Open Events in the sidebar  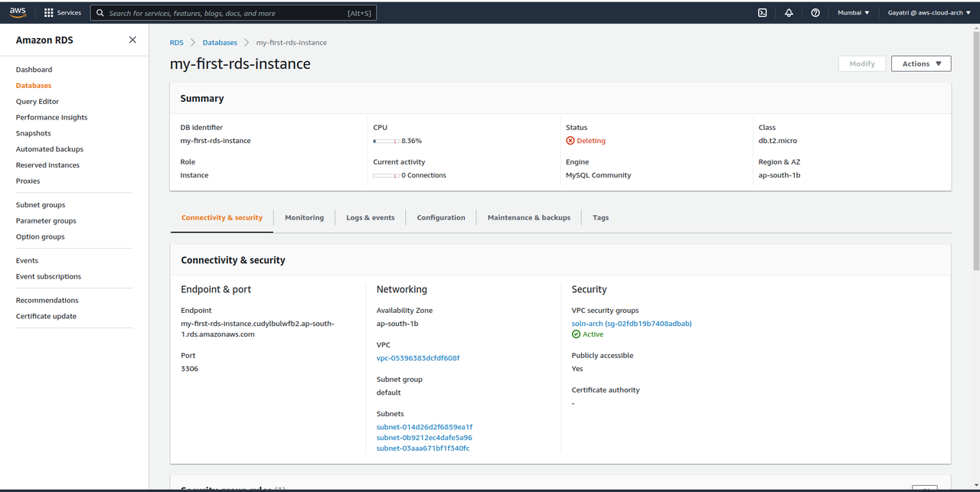[x=27, y=261]
